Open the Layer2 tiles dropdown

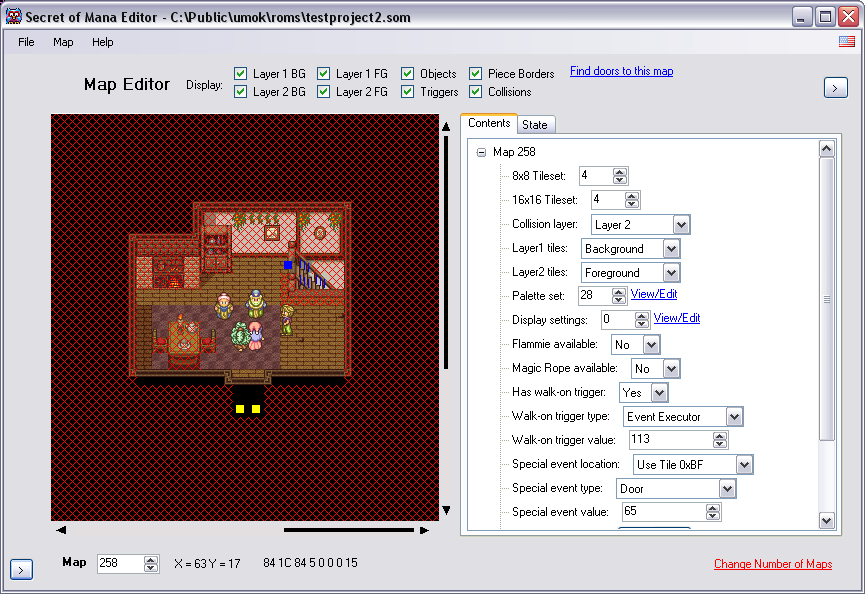tap(671, 272)
